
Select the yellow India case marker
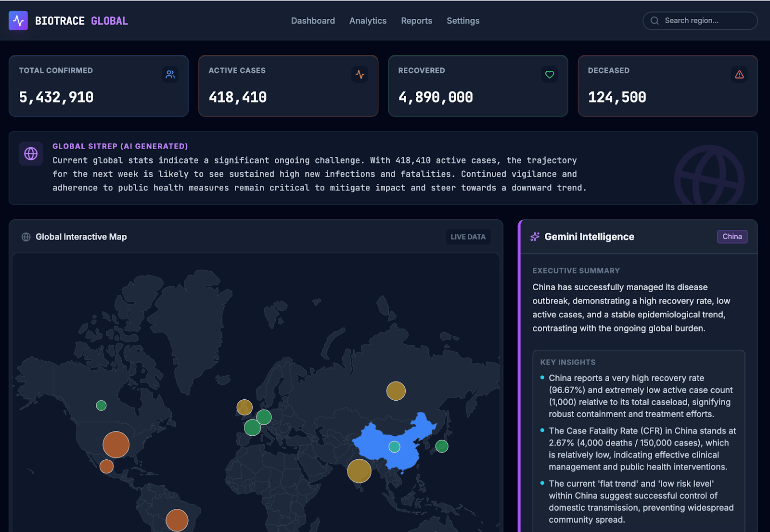tap(359, 471)
